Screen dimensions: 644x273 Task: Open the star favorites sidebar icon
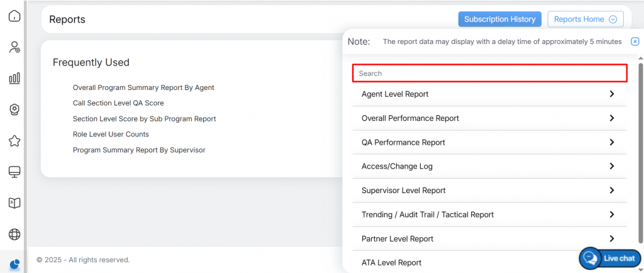click(14, 141)
